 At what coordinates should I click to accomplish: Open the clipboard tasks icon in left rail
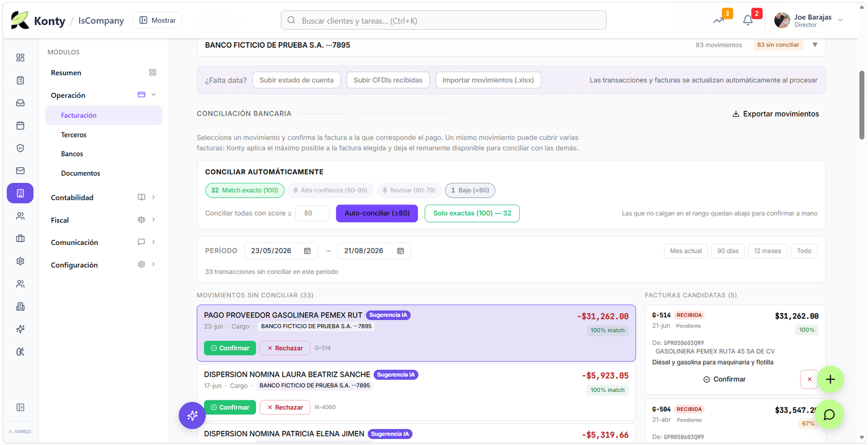[20, 80]
